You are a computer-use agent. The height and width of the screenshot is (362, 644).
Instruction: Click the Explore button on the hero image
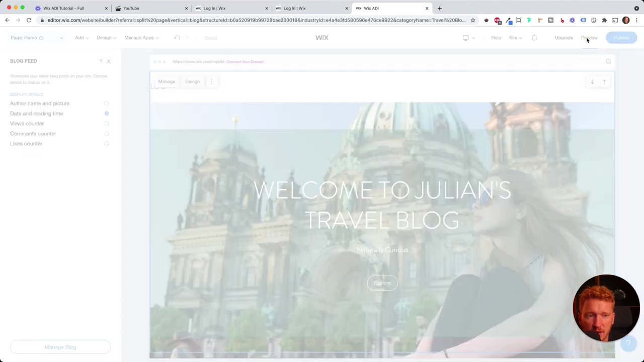tap(382, 283)
